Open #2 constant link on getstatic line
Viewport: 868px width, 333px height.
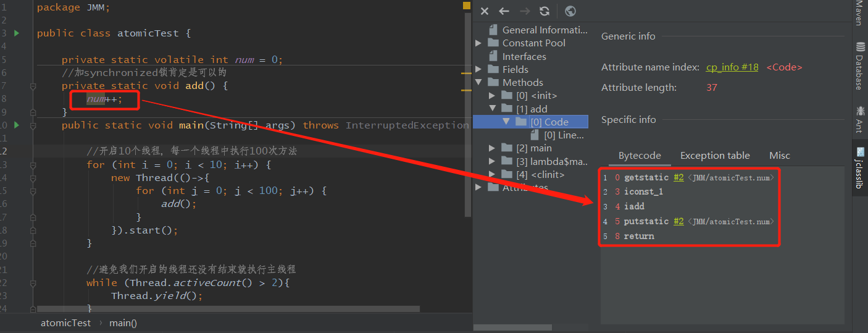coord(678,177)
